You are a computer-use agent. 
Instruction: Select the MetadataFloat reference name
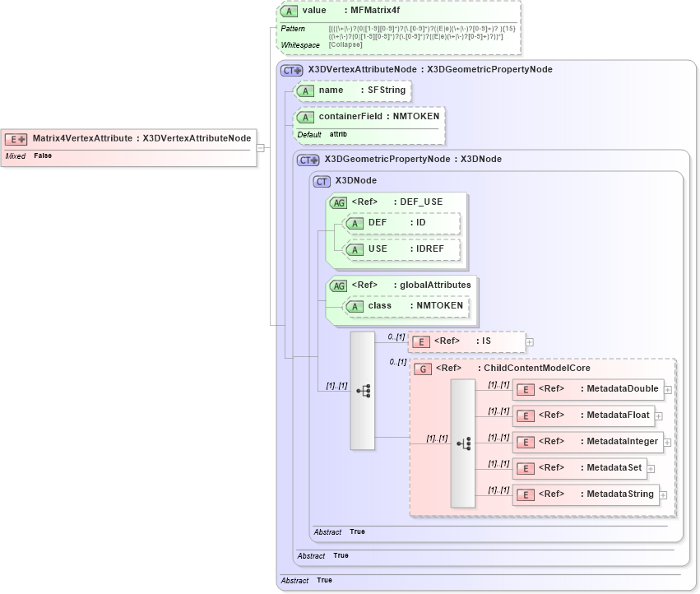point(619,415)
